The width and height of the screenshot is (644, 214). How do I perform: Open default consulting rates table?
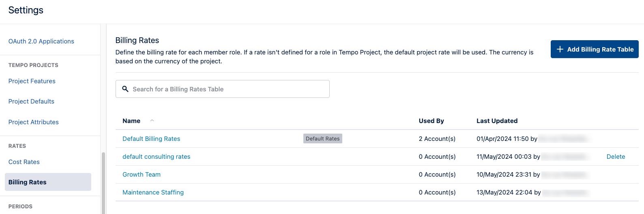click(156, 157)
